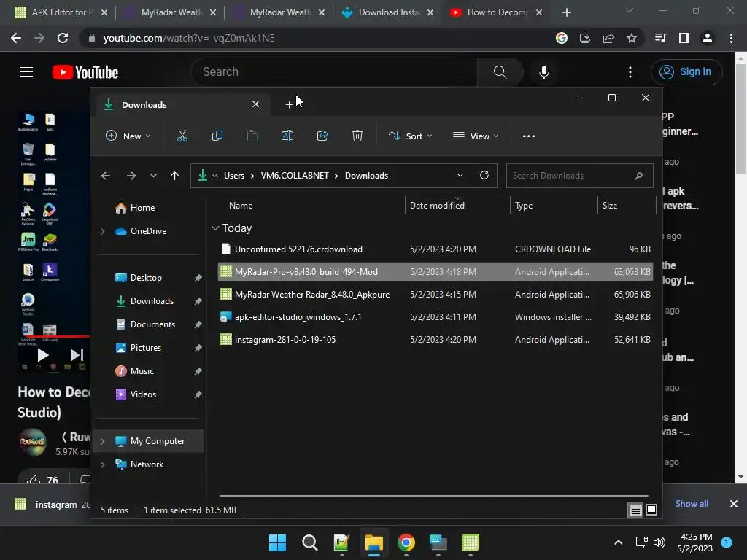
Task: Open taskbar Search magnifier
Action: point(309,542)
